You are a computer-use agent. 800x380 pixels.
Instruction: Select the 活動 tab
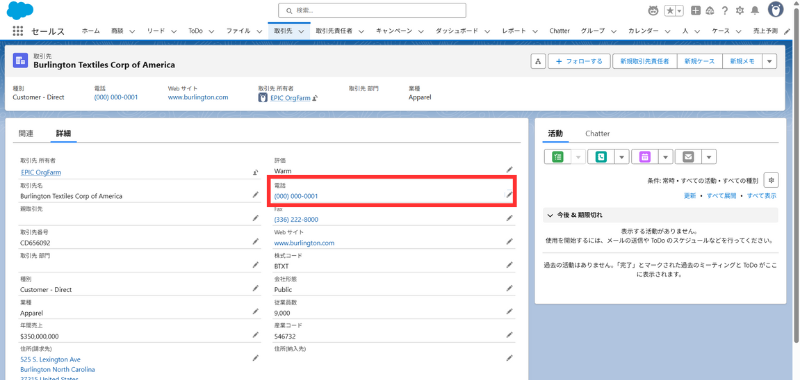click(x=555, y=134)
